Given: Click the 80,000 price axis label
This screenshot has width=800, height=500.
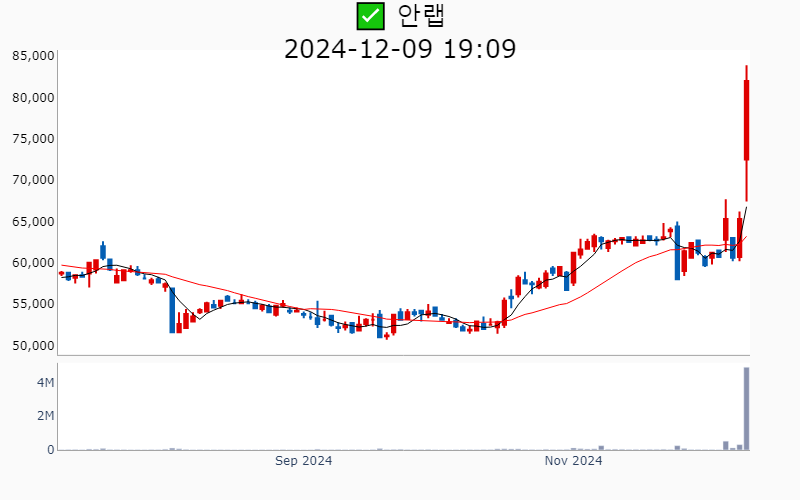Looking at the screenshot, I should coord(33,97).
